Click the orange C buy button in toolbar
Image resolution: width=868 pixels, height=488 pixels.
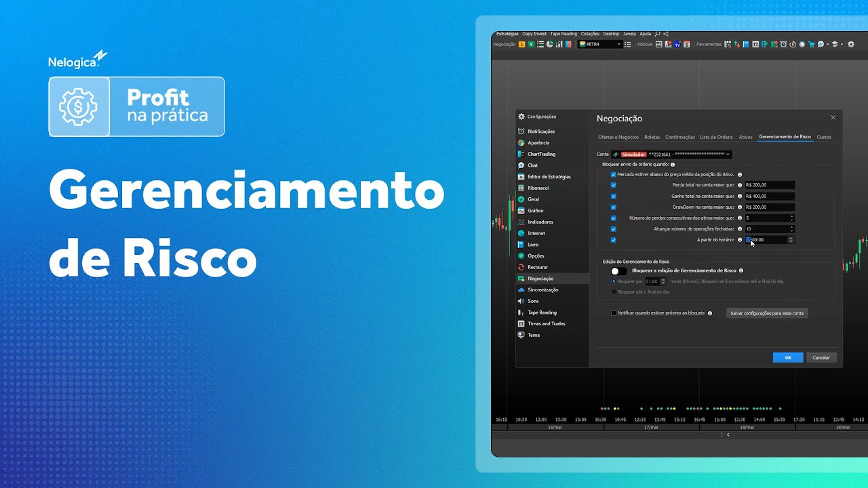click(521, 44)
